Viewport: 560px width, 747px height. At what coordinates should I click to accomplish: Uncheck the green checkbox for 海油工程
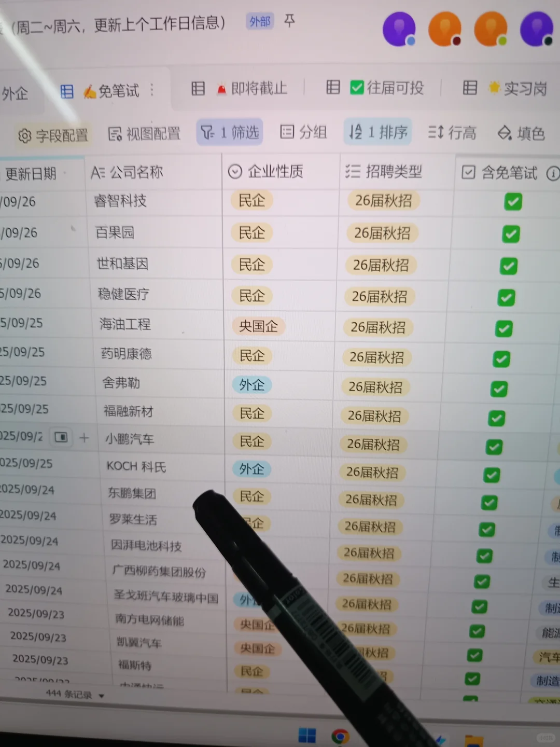(503, 328)
